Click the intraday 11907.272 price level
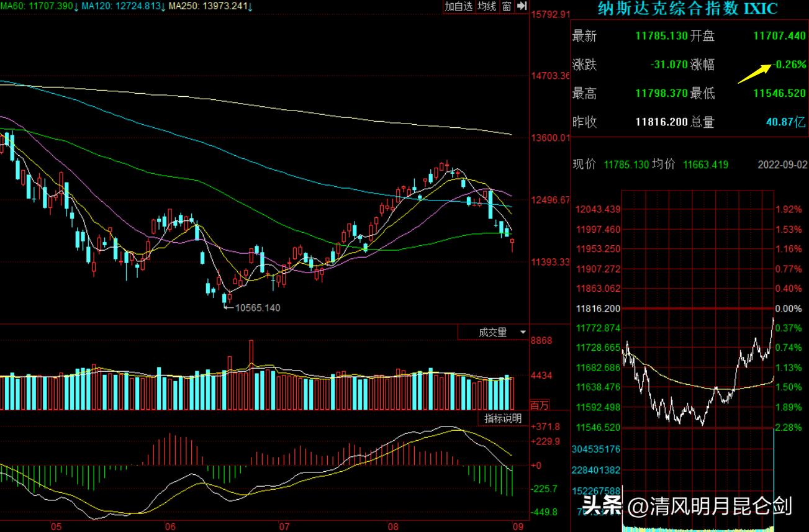Screen dimensions: 809x532 599,269
